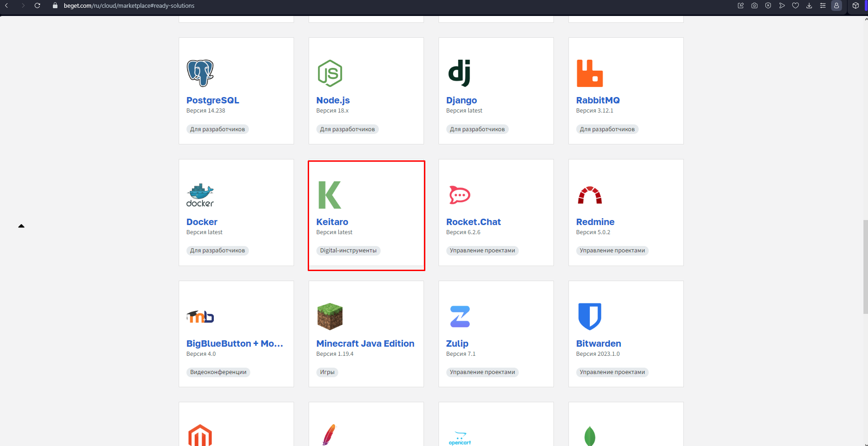868x446 pixels.
Task: Open the Docker solution link
Action: [x=202, y=222]
